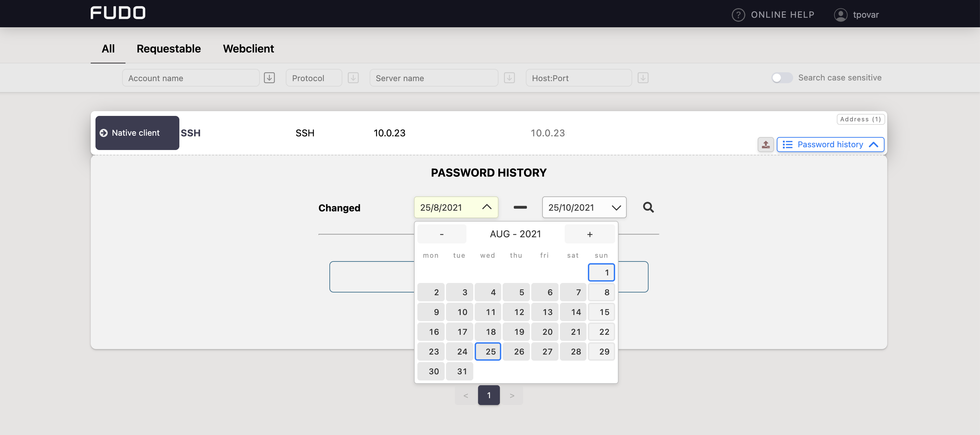Viewport: 980px width, 435px height.
Task: Select August 29 in calendar
Action: point(602,351)
